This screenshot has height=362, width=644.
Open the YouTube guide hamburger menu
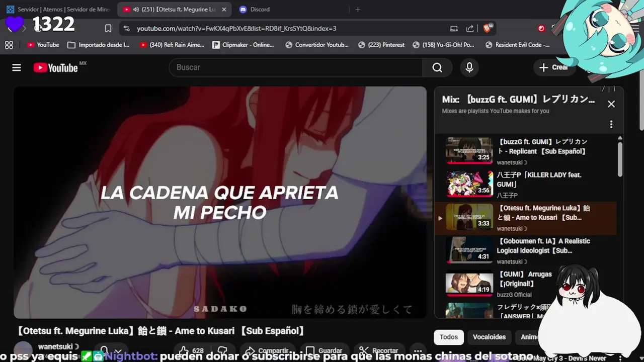point(17,67)
